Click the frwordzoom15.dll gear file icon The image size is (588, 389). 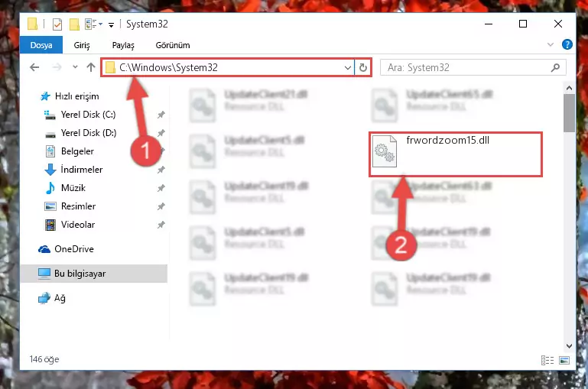coord(385,151)
